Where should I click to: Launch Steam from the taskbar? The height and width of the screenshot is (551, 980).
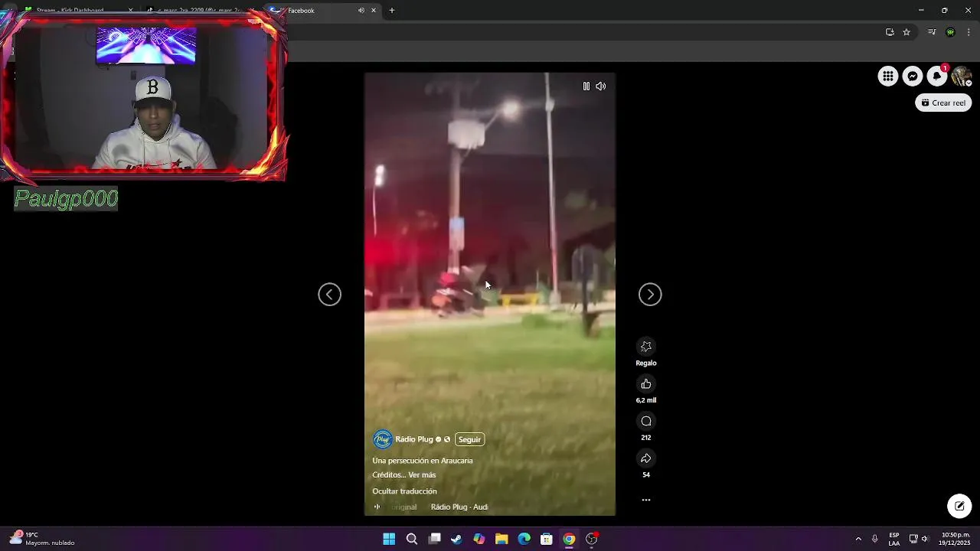click(x=456, y=539)
